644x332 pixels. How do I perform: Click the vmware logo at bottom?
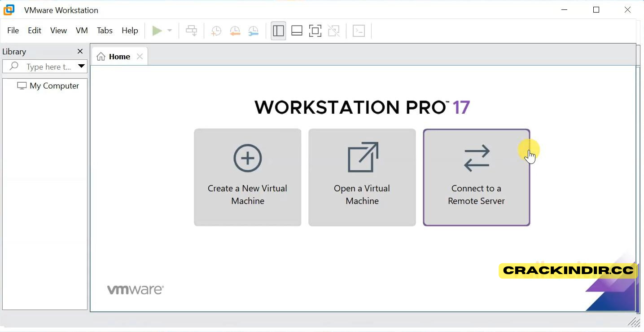[135, 290]
